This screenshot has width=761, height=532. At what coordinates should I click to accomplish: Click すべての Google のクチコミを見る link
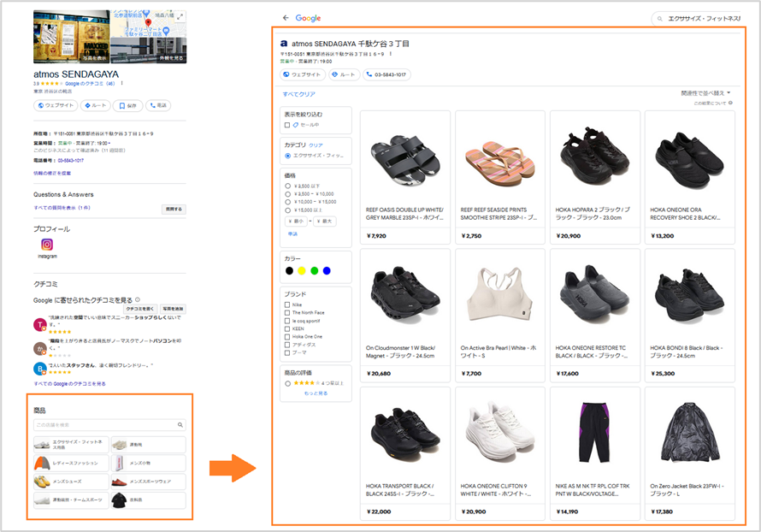[x=69, y=383]
